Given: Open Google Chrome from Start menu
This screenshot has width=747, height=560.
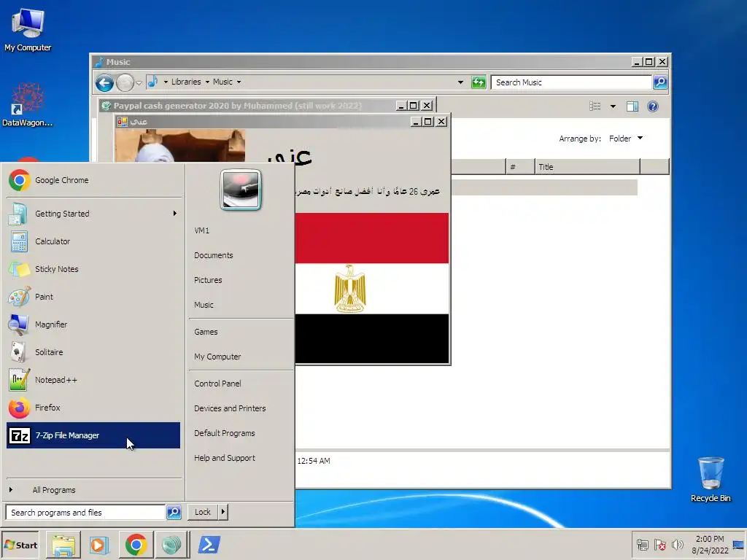Looking at the screenshot, I should [x=93, y=181].
